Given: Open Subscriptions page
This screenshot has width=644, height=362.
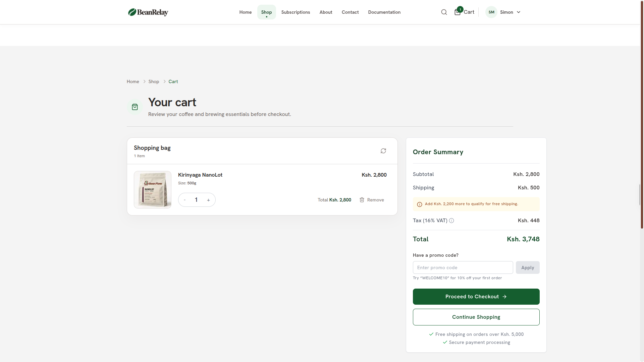Looking at the screenshot, I should tap(296, 12).
